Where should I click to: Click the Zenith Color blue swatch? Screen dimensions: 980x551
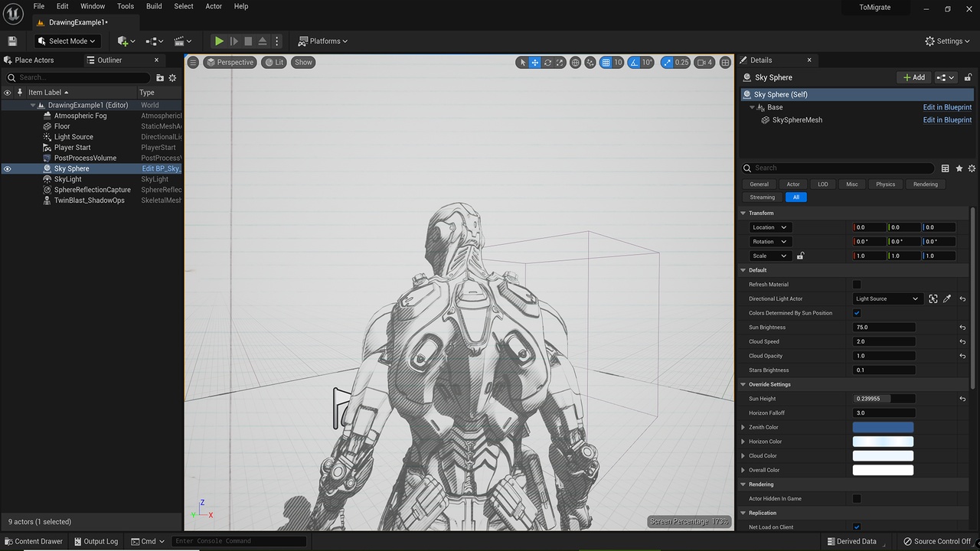pos(883,428)
